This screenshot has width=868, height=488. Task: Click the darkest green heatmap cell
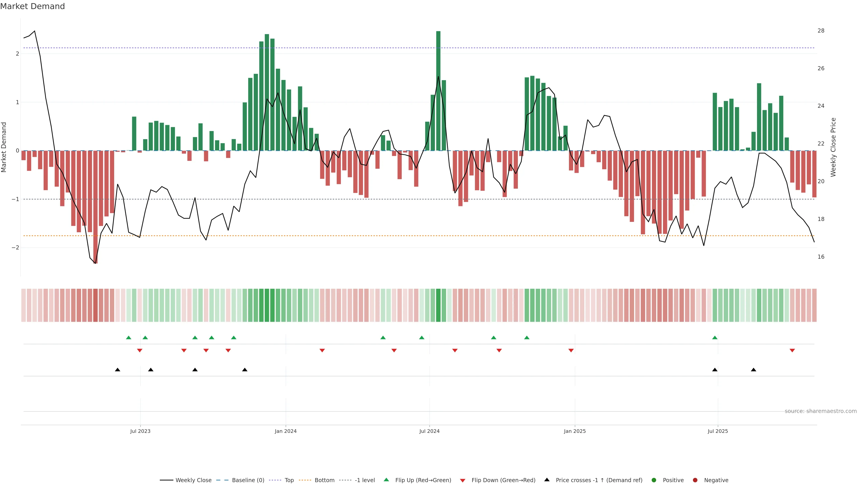438,305
